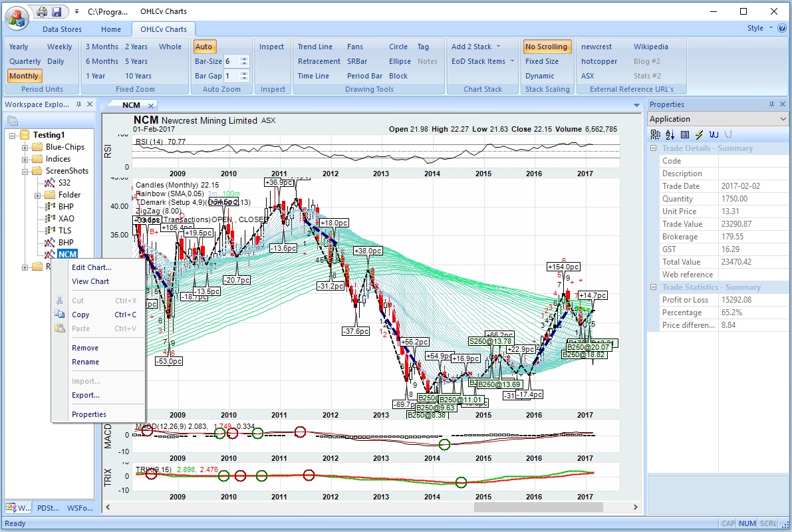Click the help question mark icon

pos(783,29)
